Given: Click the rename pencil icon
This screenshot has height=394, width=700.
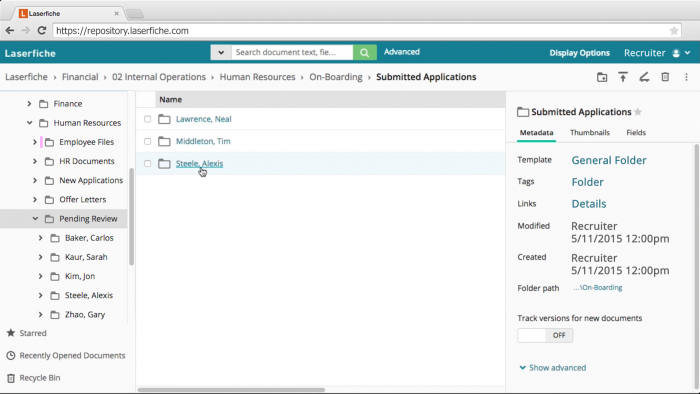Looking at the screenshot, I should click(644, 77).
